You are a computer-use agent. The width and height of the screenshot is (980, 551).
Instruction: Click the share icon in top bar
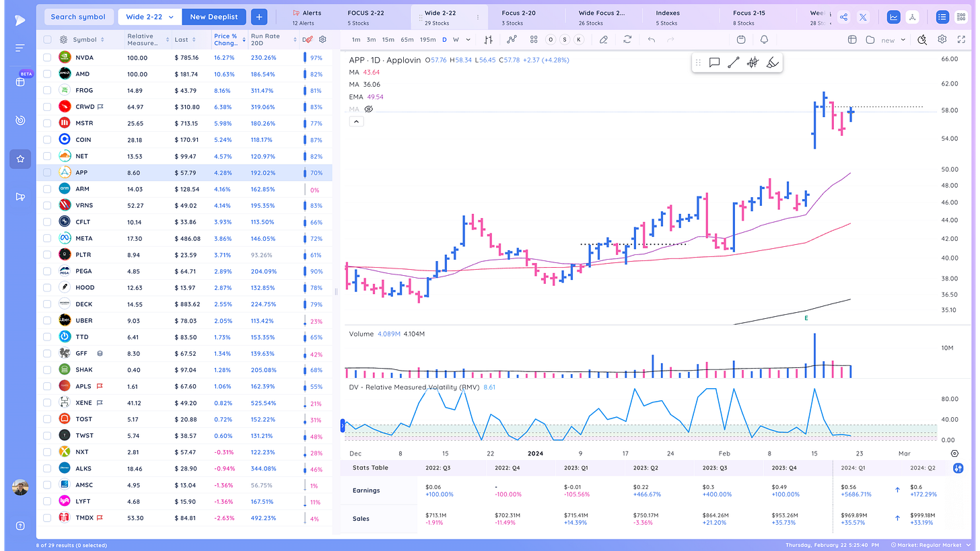pos(844,17)
